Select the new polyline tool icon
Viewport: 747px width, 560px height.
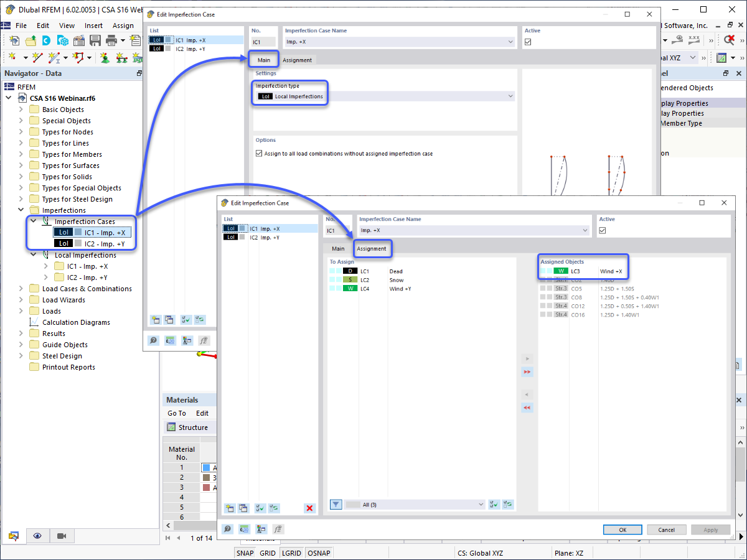pyautogui.click(x=78, y=57)
